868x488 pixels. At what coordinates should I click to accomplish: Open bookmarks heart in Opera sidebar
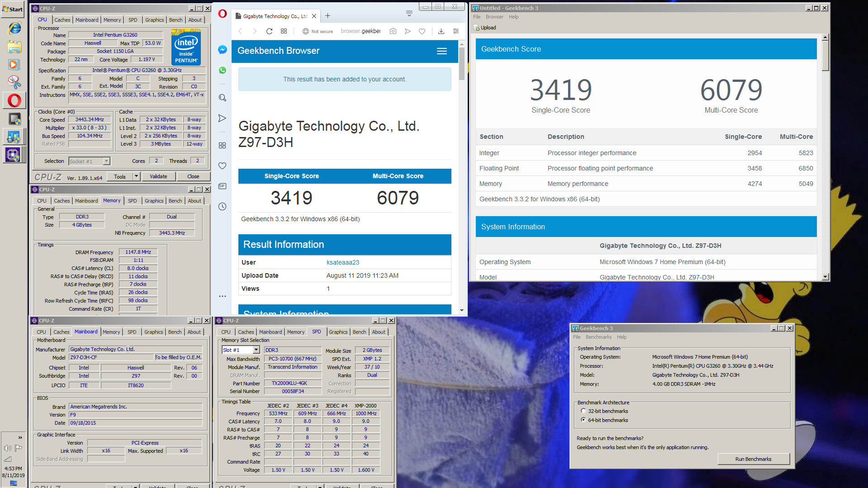click(x=222, y=166)
